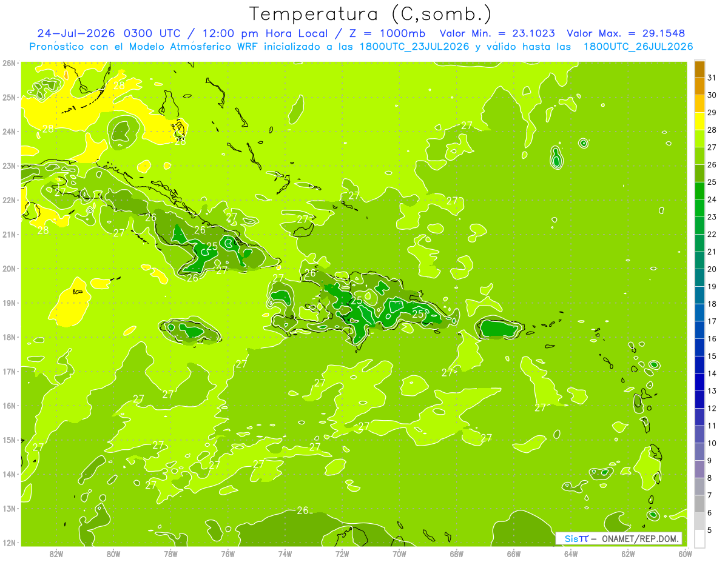728x562 pixels.
Task: Click the 72W longitude axis label
Action: [x=342, y=553]
